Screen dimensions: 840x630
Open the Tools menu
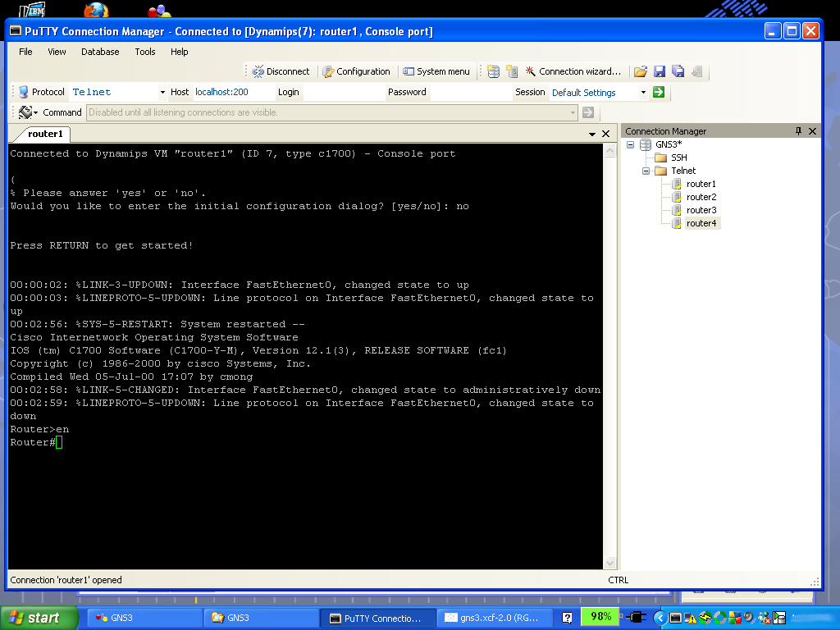pyautogui.click(x=145, y=52)
